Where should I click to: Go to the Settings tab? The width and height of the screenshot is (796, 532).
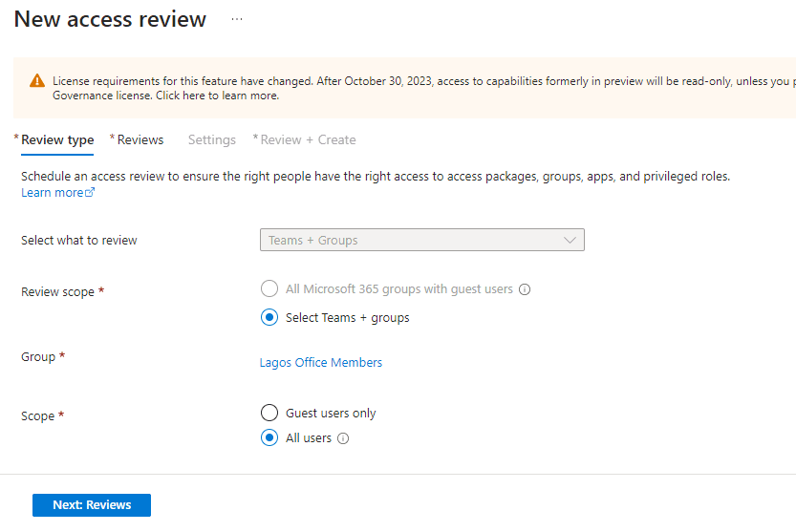(211, 139)
